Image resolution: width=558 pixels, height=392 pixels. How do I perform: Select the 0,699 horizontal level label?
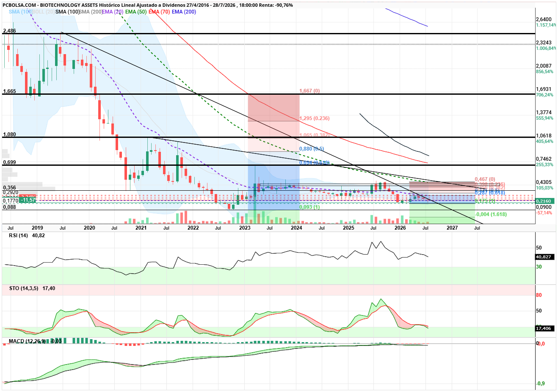[9, 162]
